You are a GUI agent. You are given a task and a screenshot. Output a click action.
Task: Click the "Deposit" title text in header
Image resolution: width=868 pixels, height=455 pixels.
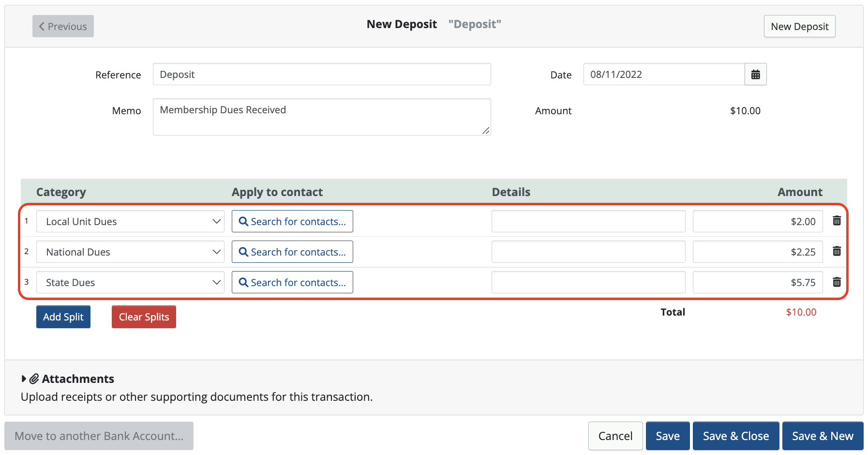pyautogui.click(x=475, y=24)
